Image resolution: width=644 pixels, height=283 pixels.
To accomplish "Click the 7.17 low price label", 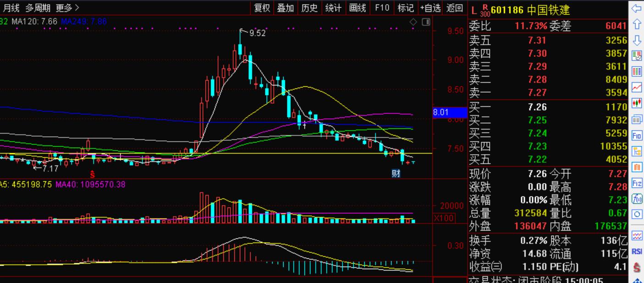I will click(50, 168).
